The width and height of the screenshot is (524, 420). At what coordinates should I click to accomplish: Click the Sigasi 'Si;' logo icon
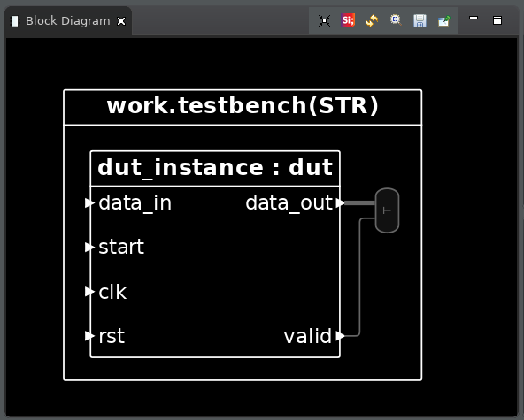(348, 20)
